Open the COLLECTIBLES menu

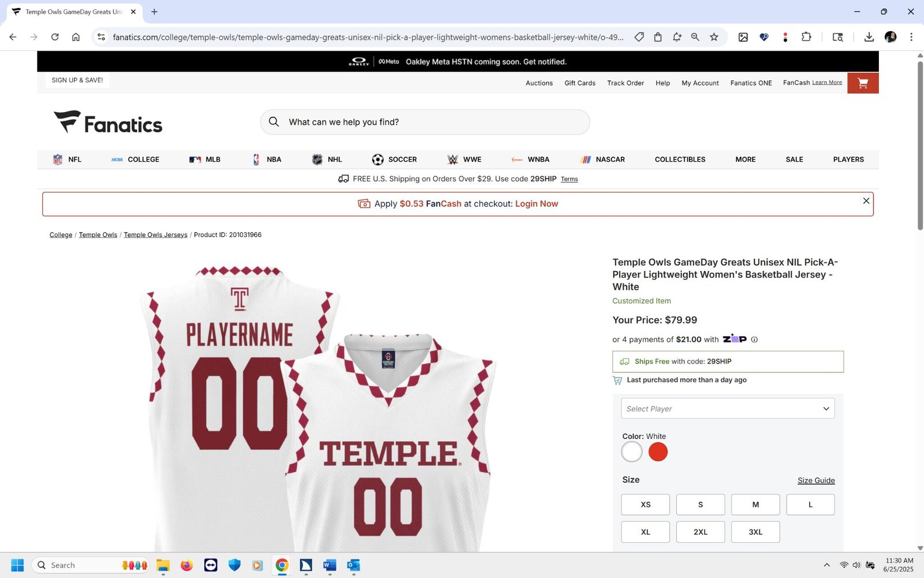[680, 160]
